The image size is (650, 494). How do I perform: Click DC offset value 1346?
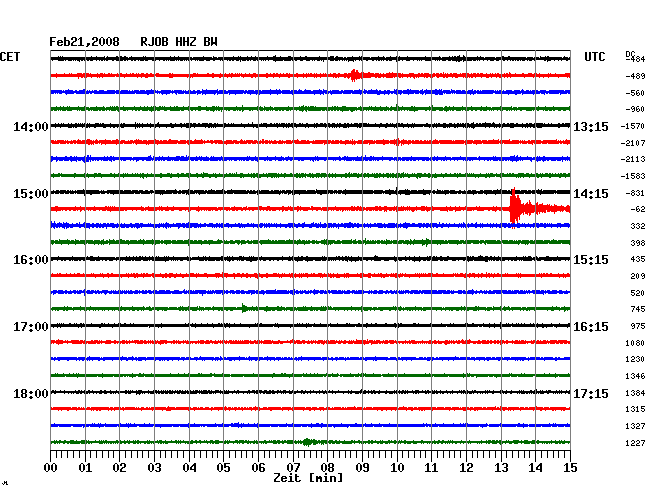[x=635, y=376]
